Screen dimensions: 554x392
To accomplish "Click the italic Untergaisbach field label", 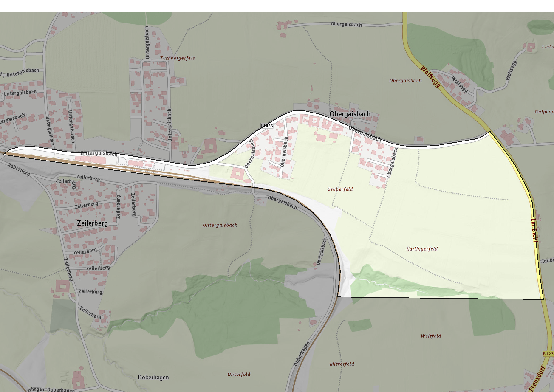I will [220, 225].
